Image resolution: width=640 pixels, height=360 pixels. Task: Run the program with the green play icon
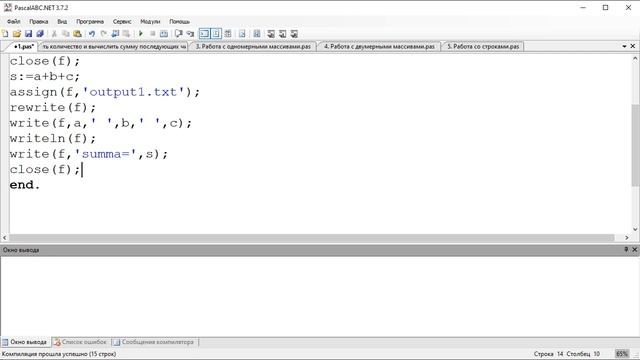coord(141,34)
